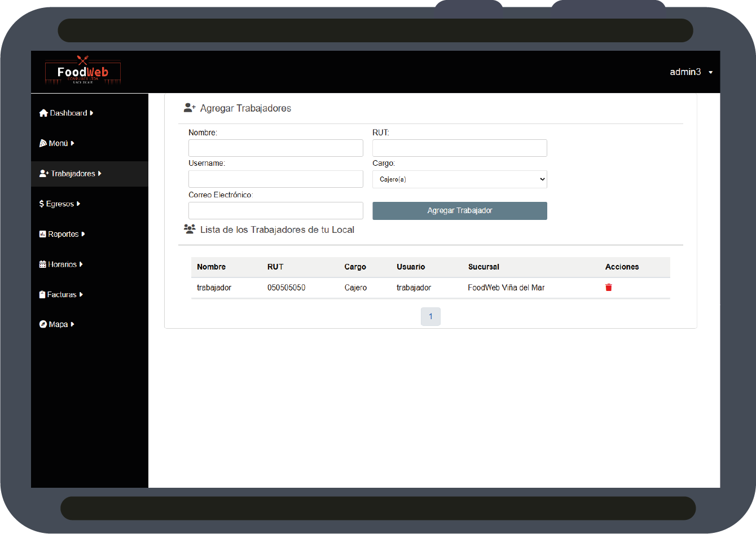Open the admin3 user dropdown
The height and width of the screenshot is (534, 756).
coord(691,72)
